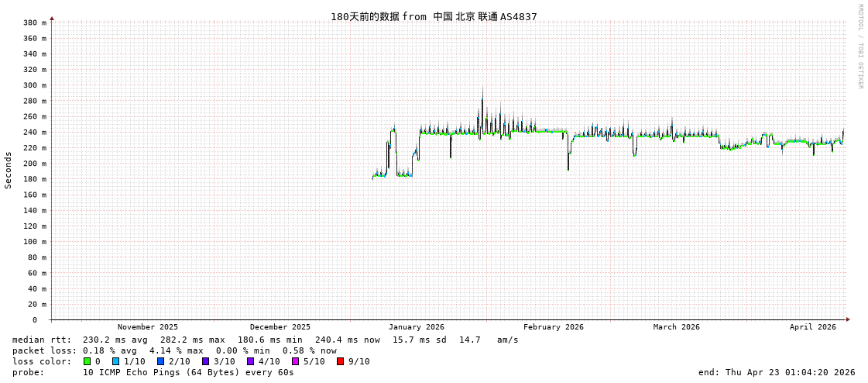Image resolution: width=868 pixels, height=383 pixels.
Task: Select the violet 4/10 loss swatch
Action: 250,361
